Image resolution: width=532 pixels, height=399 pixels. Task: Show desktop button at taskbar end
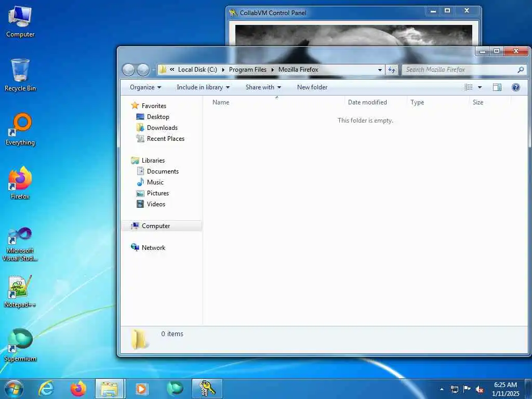pyautogui.click(x=529, y=389)
